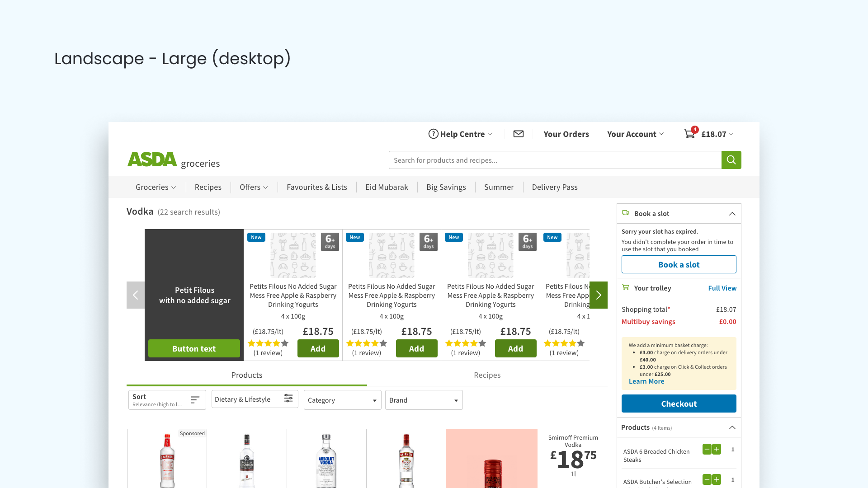Image resolution: width=868 pixels, height=488 pixels.
Task: Open the Sort by relevance selector
Action: (x=167, y=400)
